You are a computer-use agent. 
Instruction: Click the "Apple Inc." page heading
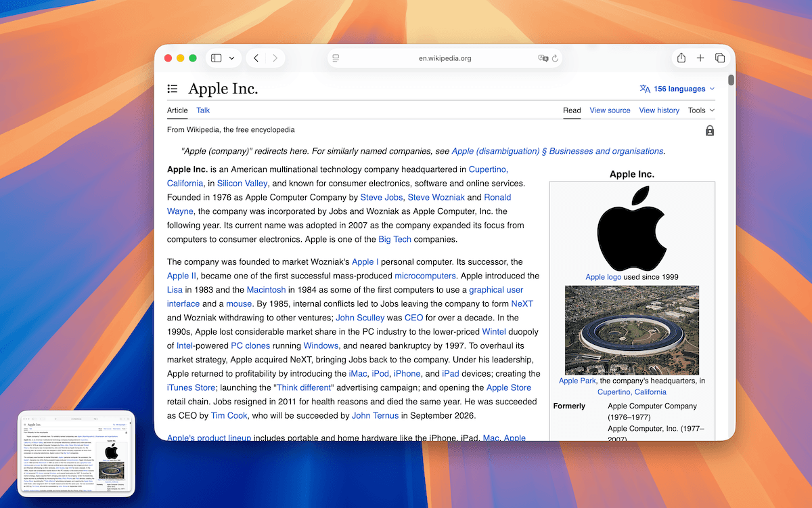(223, 89)
